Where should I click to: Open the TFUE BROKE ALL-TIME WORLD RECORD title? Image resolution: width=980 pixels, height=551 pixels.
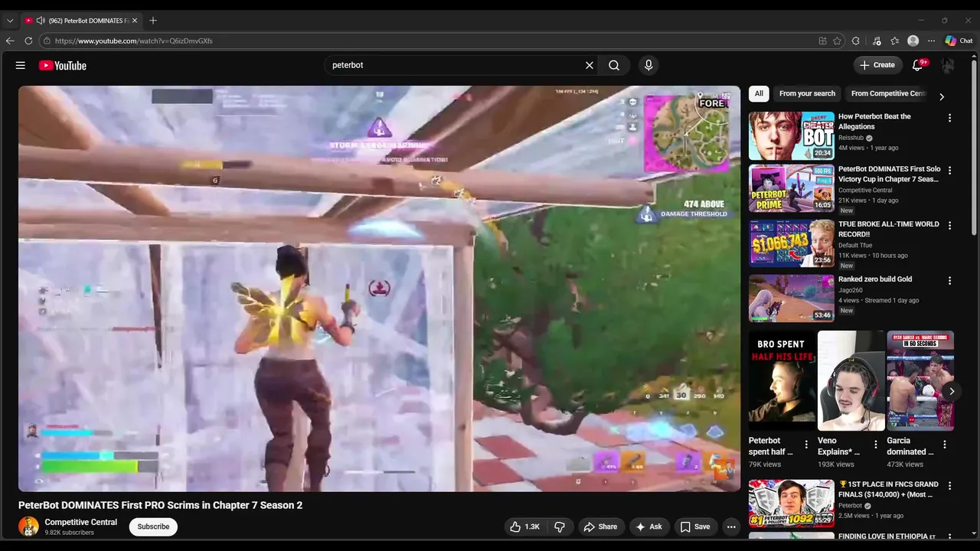888,229
